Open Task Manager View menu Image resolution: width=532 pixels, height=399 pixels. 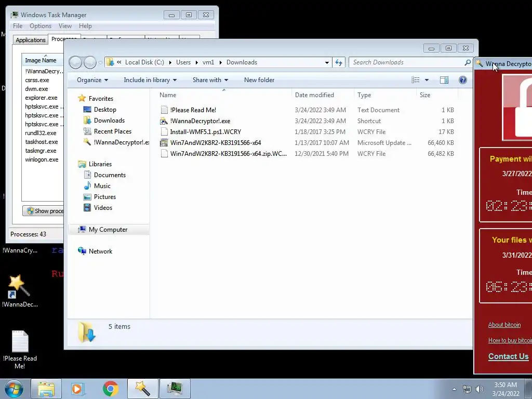pos(65,26)
